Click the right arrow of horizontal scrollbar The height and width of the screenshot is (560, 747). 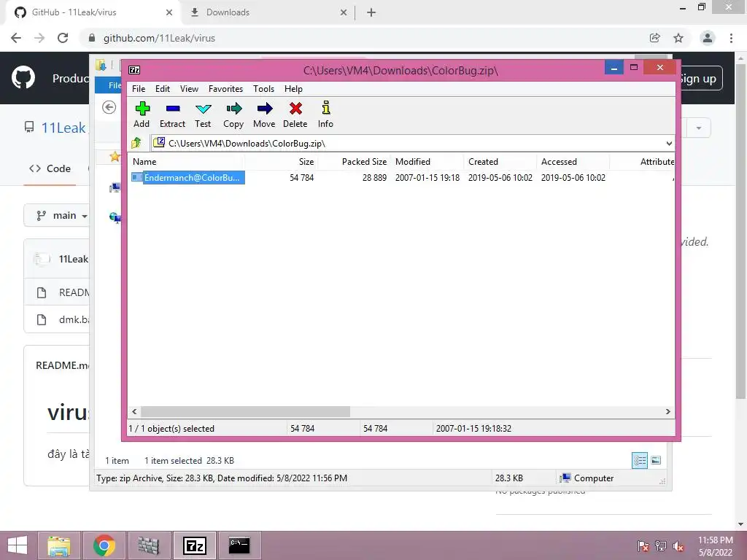click(x=668, y=411)
